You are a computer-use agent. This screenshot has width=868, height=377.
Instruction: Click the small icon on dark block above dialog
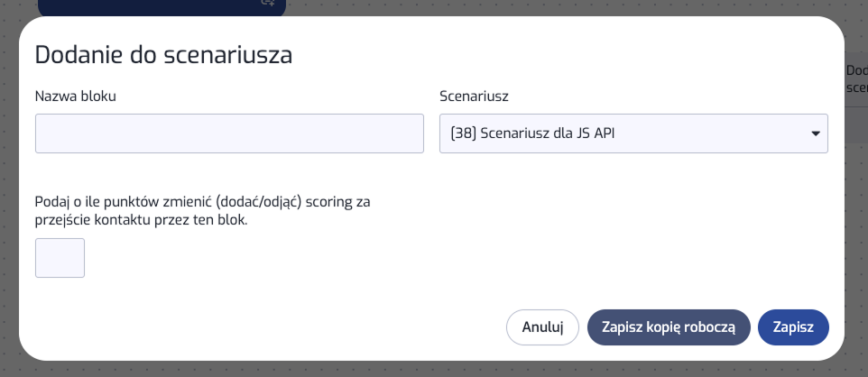[267, 4]
